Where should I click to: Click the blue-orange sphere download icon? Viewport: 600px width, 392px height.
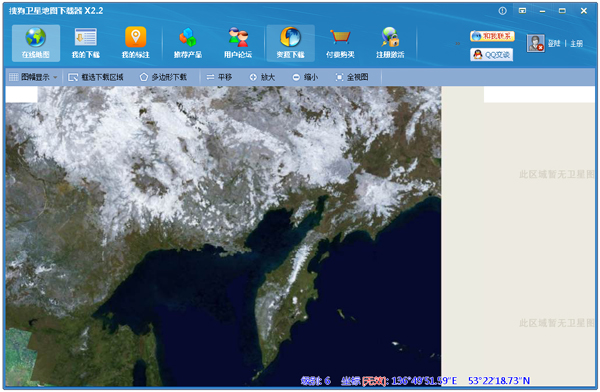(290, 37)
